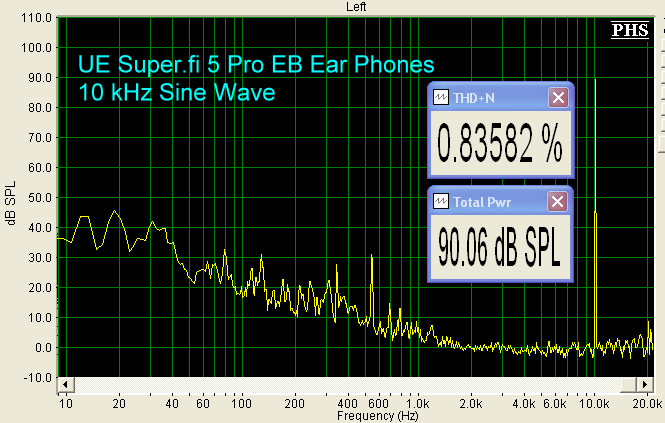This screenshot has width=665, height=423.
Task: Click the 'Left' channel label above plot
Action: (x=355, y=6)
